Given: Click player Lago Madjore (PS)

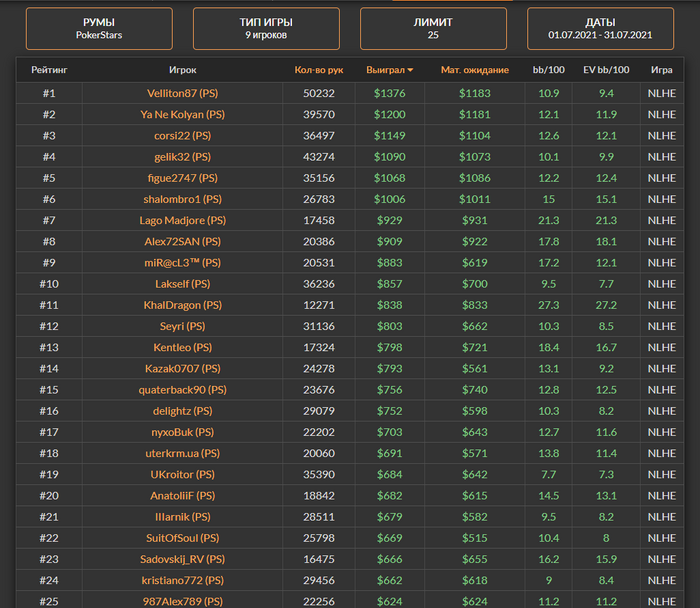Looking at the screenshot, I should (183, 220).
